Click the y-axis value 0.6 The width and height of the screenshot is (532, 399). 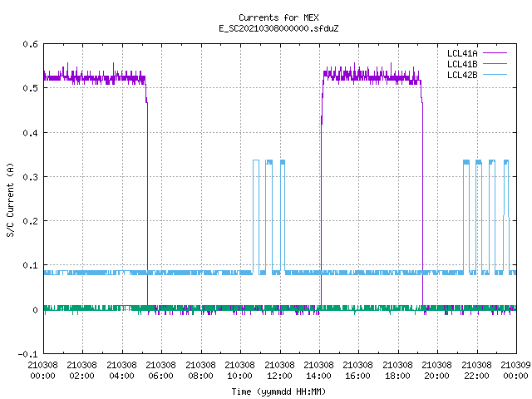click(x=30, y=44)
